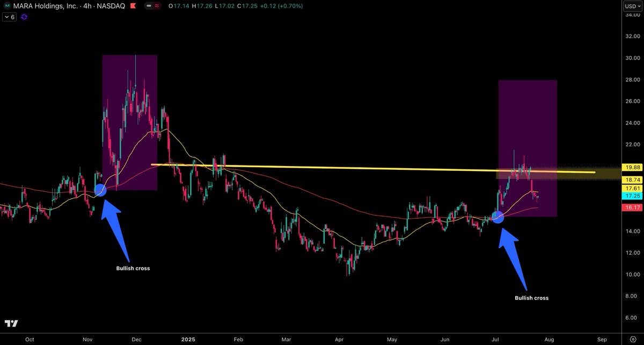Click the Apr label on time axis
This screenshot has width=644, height=345.
pyautogui.click(x=339, y=339)
